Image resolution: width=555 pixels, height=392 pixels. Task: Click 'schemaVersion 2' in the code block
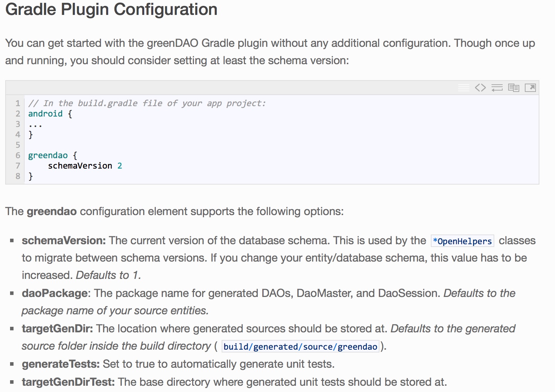85,166
